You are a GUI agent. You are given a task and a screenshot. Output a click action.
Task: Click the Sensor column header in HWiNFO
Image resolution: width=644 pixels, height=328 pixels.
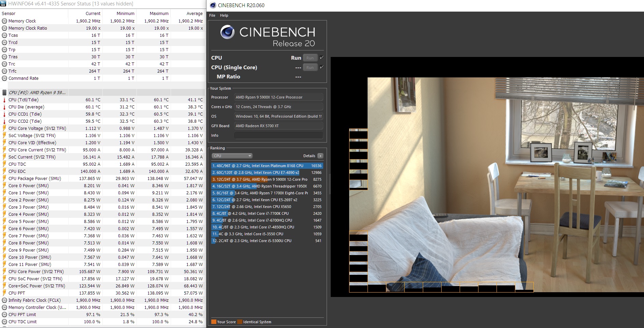click(9, 14)
